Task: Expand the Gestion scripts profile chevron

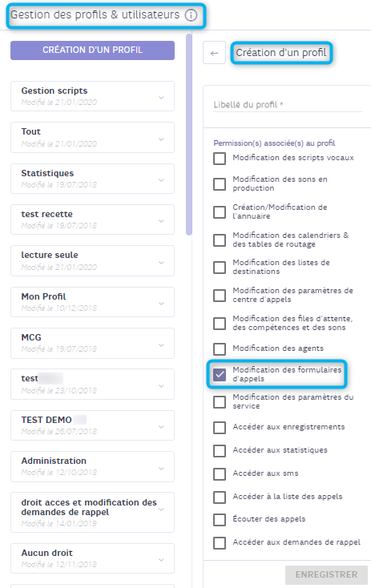Action: (x=161, y=98)
